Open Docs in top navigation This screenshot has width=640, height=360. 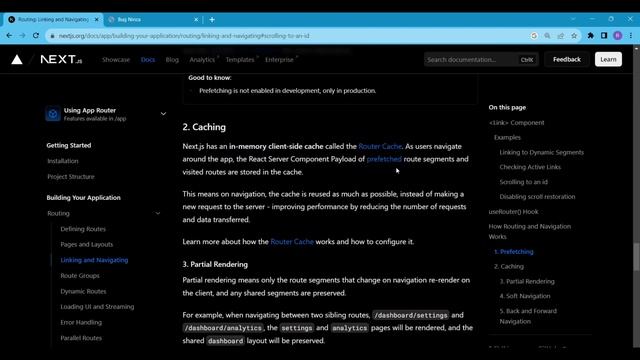click(x=148, y=60)
